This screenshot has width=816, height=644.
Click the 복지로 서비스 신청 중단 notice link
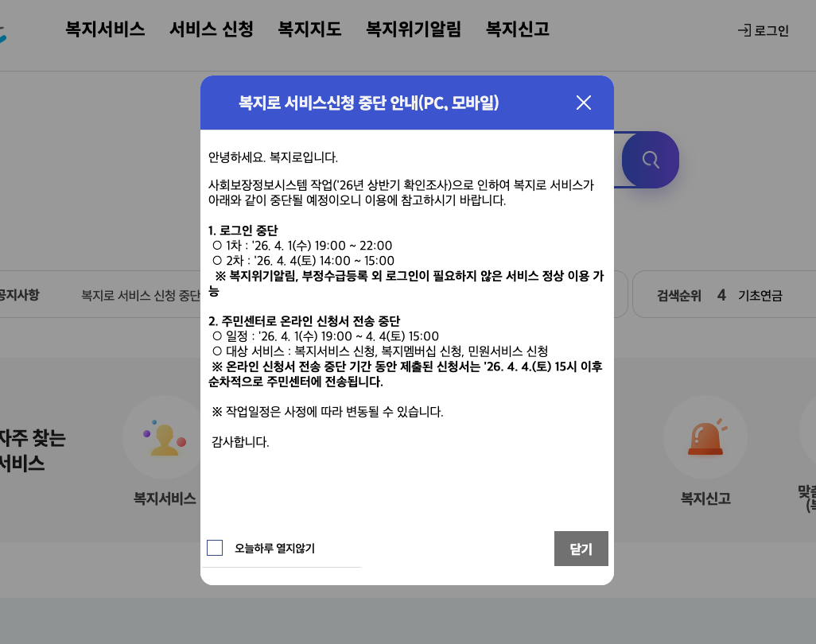[x=141, y=296]
